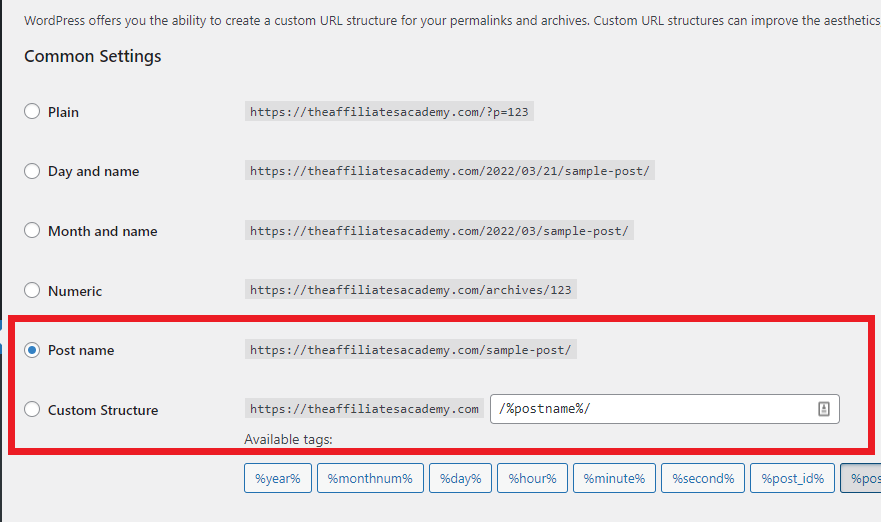Click into the /%postname%/ custom structure field
Screen dimensions: 881x522
pos(650,409)
